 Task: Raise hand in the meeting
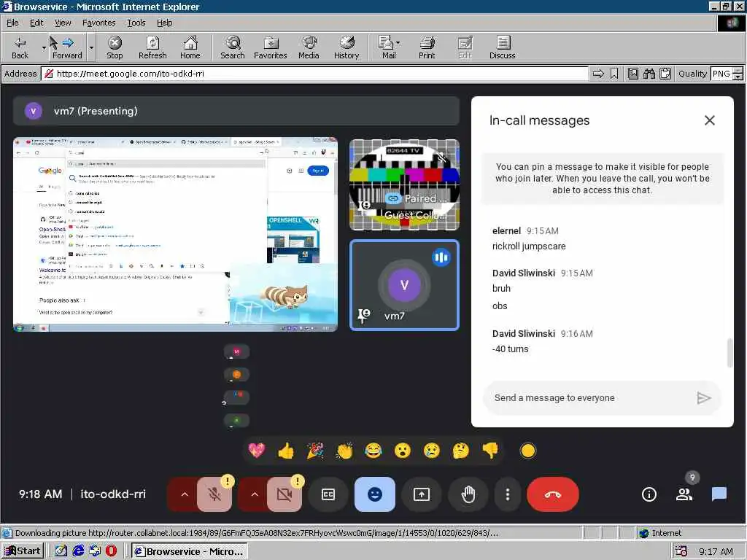click(468, 494)
